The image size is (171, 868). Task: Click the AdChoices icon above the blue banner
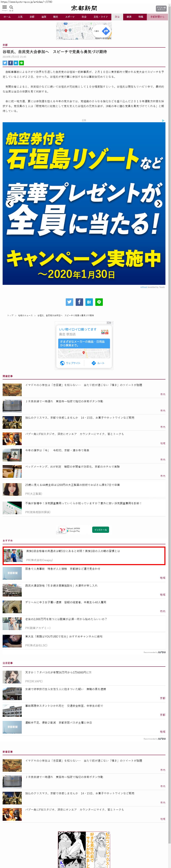point(163,120)
